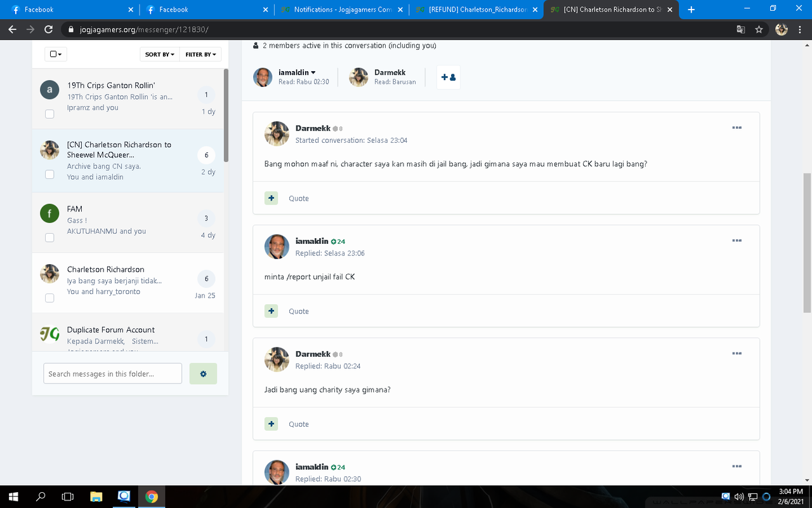This screenshot has width=812, height=508.
Task: Quote Darmekk's first message
Action: [299, 199]
